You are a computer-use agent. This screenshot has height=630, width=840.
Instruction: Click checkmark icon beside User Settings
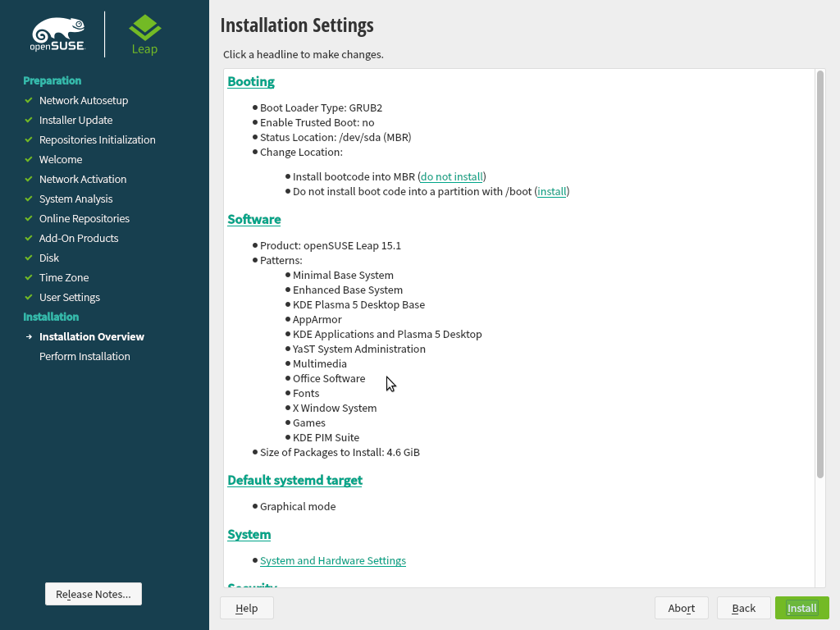(x=29, y=297)
